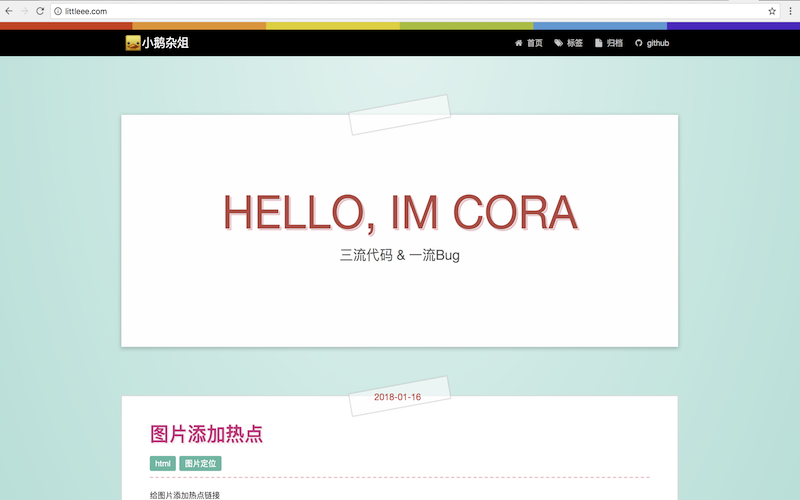Open the post titled 图片添加热点
Screen dimensions: 800x500
(x=206, y=434)
